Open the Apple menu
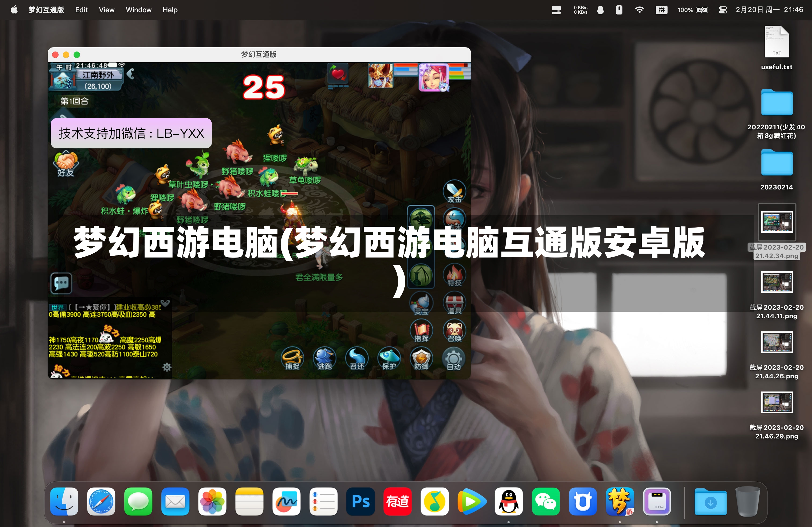Screen dimensions: 812x527 (x=14, y=10)
